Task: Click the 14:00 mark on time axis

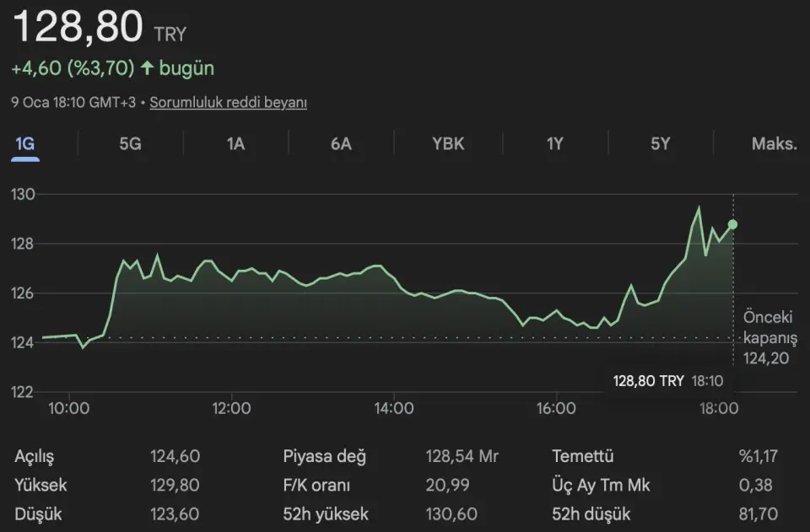Action: pos(393,409)
